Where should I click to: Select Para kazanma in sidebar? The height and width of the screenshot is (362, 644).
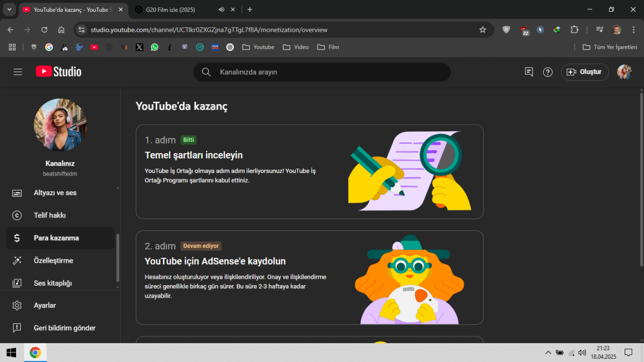coord(60,238)
